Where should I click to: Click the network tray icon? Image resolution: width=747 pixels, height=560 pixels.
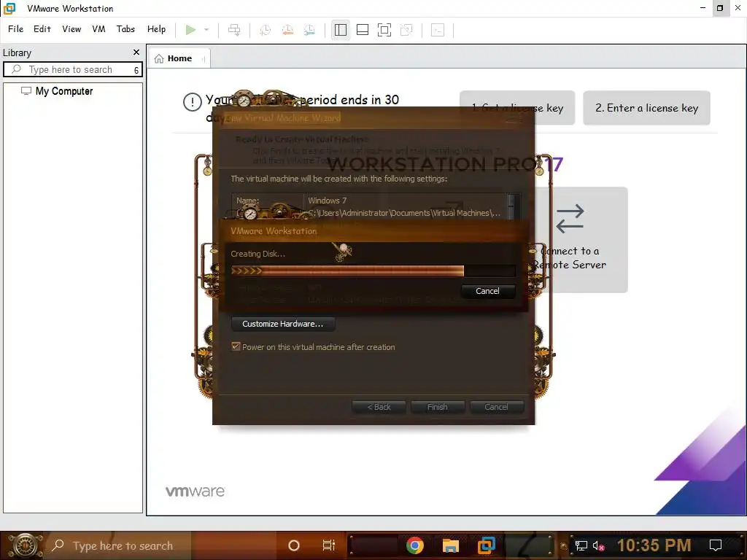coord(581,545)
